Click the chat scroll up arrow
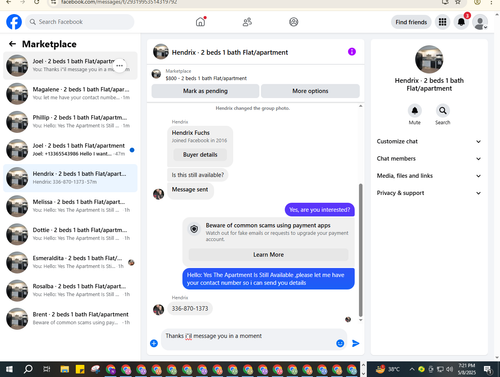The height and width of the screenshot is (377, 500). pyautogui.click(x=360, y=106)
